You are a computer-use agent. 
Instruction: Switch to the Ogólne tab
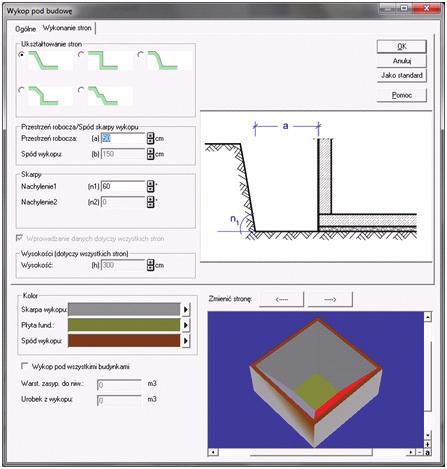point(26,29)
